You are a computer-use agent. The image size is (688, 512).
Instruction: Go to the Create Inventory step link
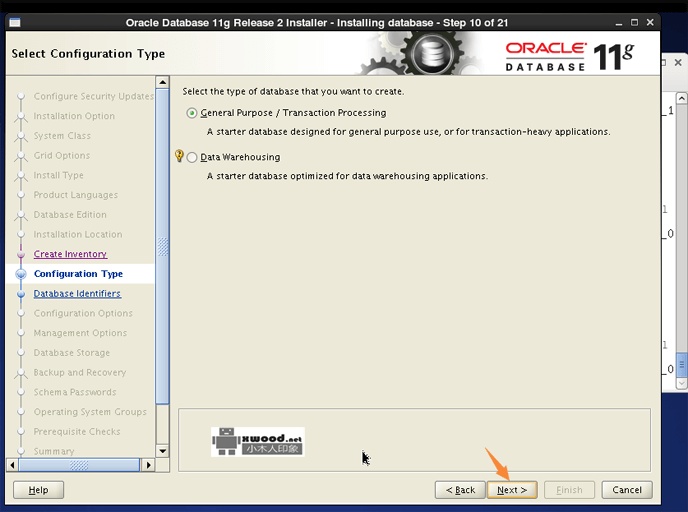click(x=70, y=255)
